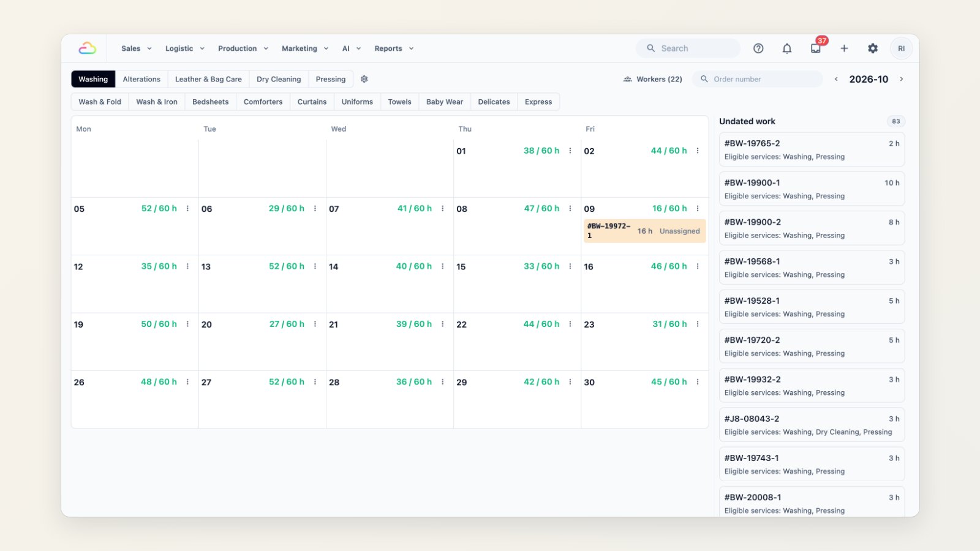Click the plus add icon in header
This screenshot has width=980, height=551.
[844, 48]
